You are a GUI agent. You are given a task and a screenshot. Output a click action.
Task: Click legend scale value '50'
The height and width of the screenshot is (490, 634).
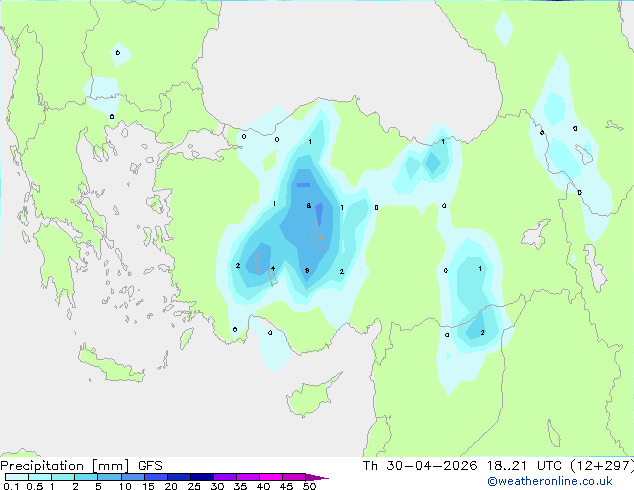coord(309,486)
